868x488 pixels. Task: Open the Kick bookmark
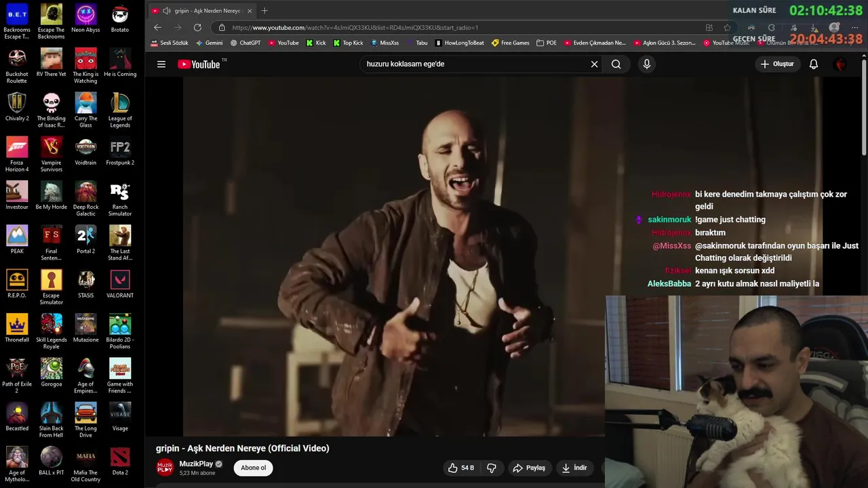316,43
